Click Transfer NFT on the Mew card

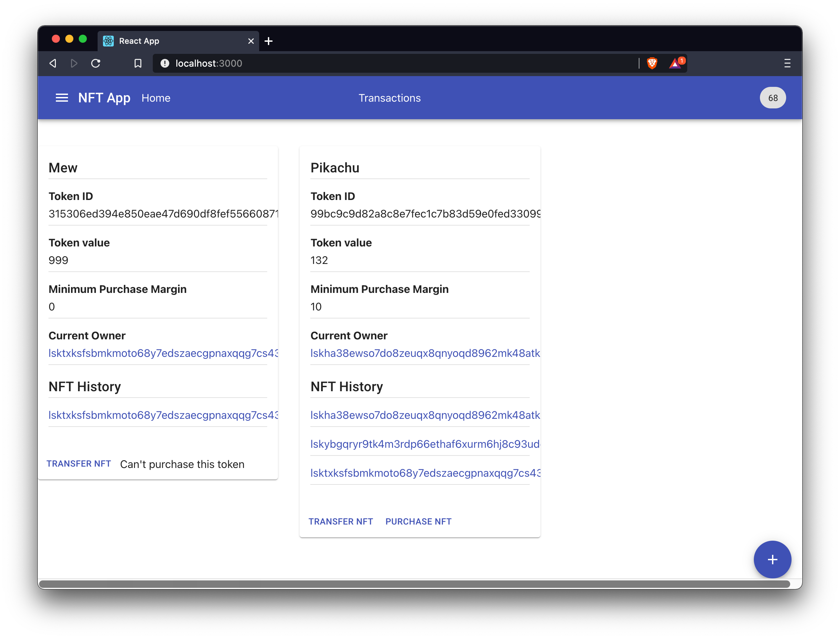(79, 464)
